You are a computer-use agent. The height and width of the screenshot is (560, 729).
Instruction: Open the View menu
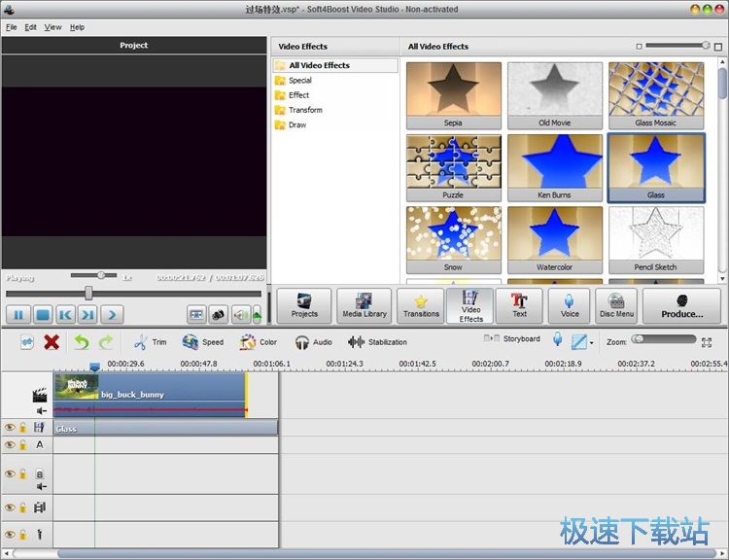(53, 27)
